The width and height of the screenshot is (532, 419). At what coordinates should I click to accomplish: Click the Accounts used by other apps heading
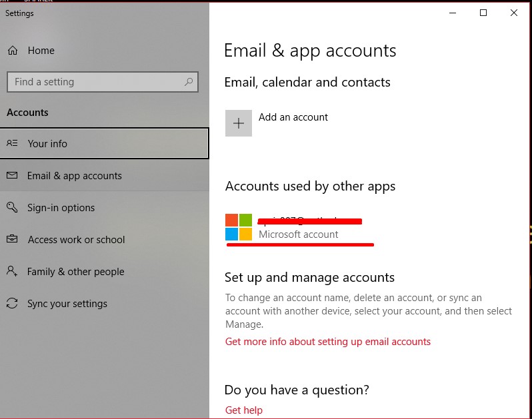(310, 187)
